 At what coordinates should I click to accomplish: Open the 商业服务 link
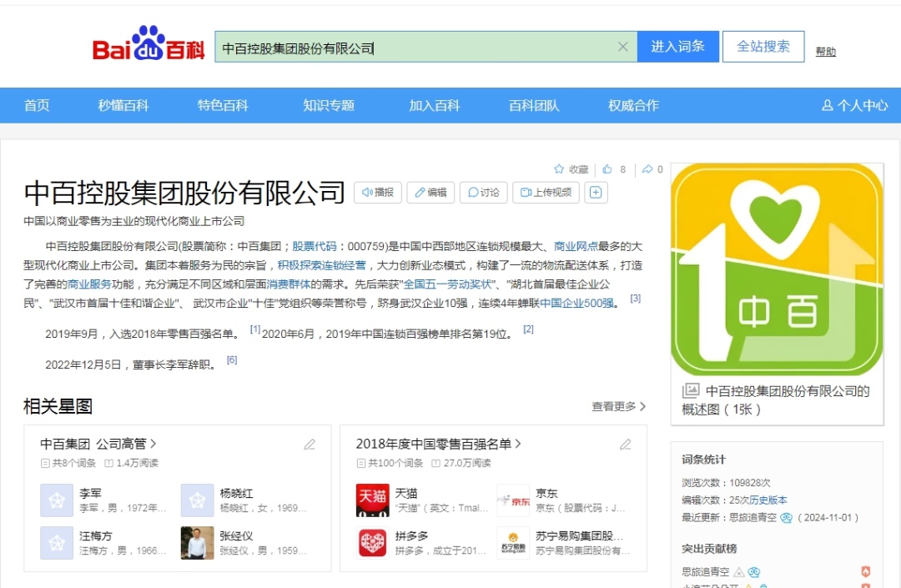point(89,284)
